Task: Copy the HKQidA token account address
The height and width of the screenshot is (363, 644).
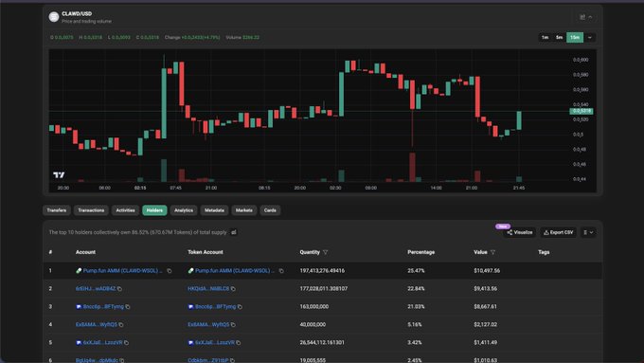Action: pyautogui.click(x=233, y=289)
